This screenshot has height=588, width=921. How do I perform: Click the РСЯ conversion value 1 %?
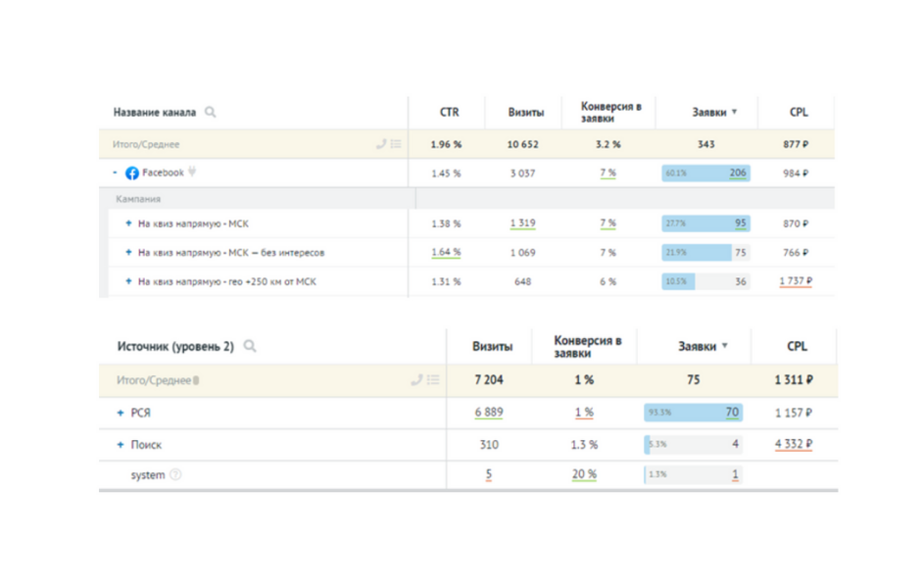click(x=584, y=413)
